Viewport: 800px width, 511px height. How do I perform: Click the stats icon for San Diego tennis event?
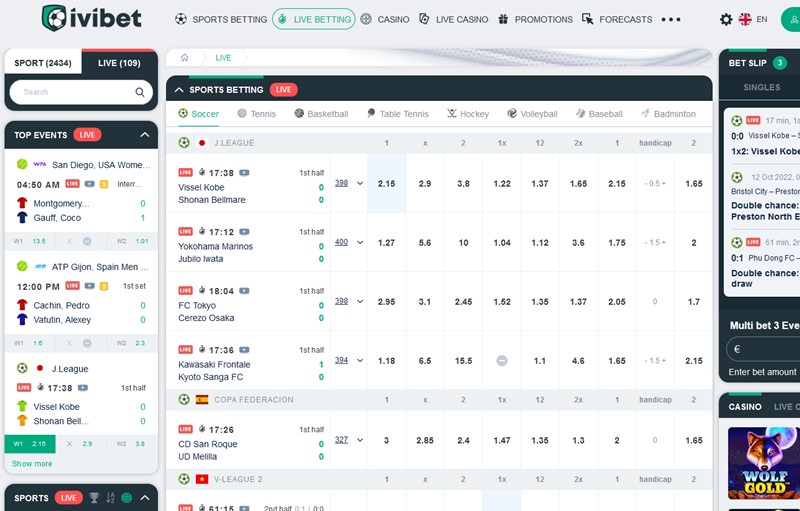(104, 184)
